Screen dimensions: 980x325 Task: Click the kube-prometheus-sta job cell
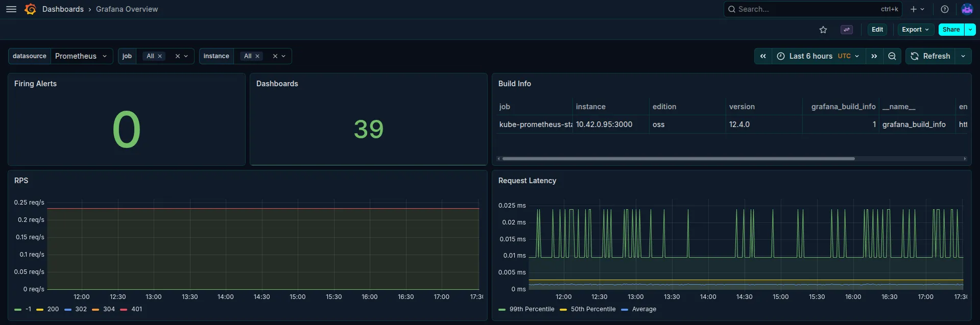tap(536, 124)
